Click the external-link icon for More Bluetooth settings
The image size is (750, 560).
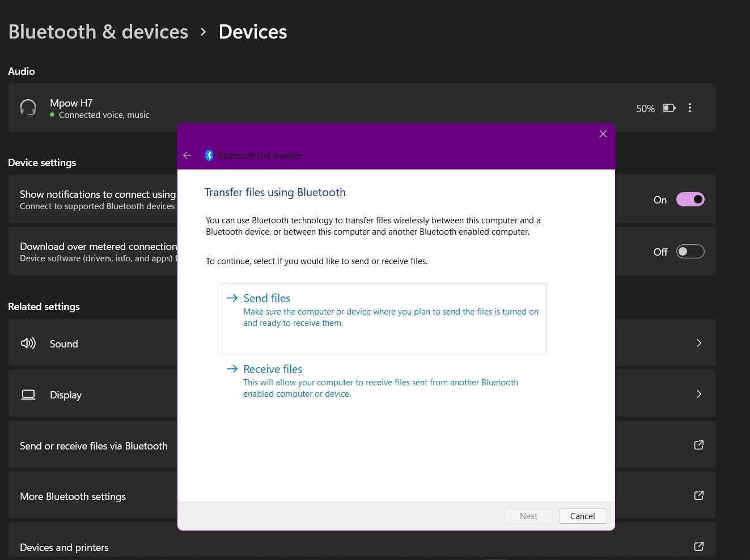[698, 495]
